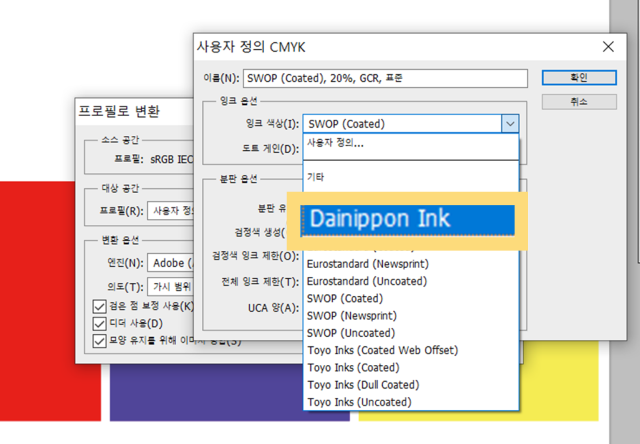
Task: Select Dainippon Ink from the ink list
Action: (407, 220)
